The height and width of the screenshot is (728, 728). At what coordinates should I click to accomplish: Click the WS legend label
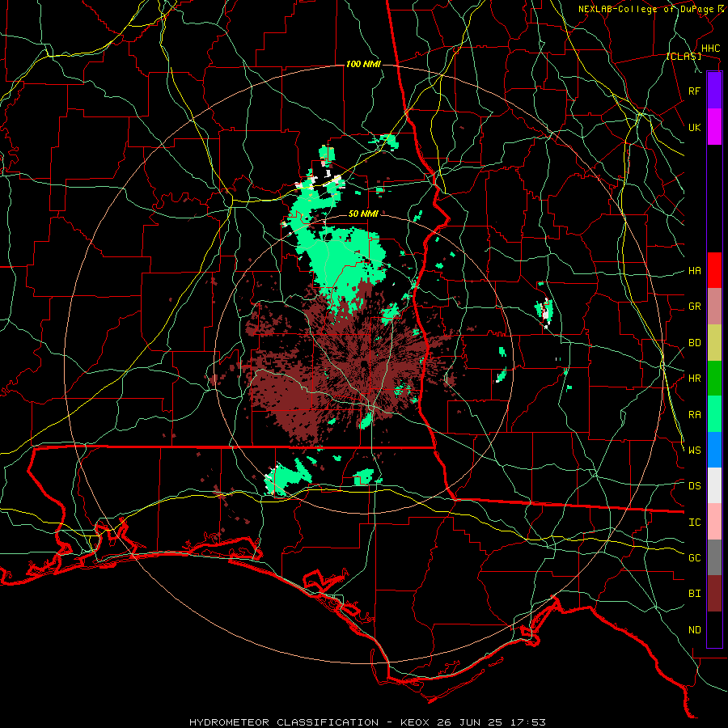(x=694, y=451)
